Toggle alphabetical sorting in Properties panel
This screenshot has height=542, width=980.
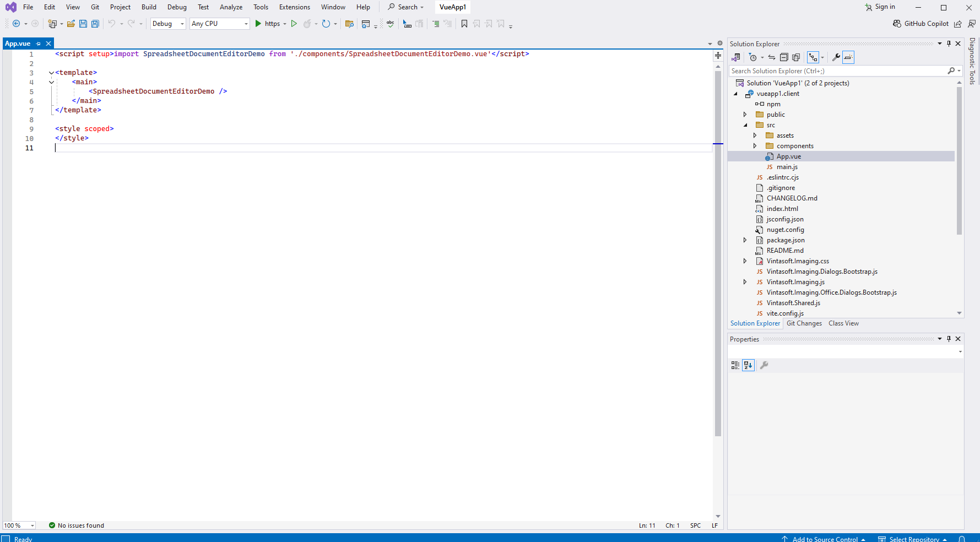point(748,365)
